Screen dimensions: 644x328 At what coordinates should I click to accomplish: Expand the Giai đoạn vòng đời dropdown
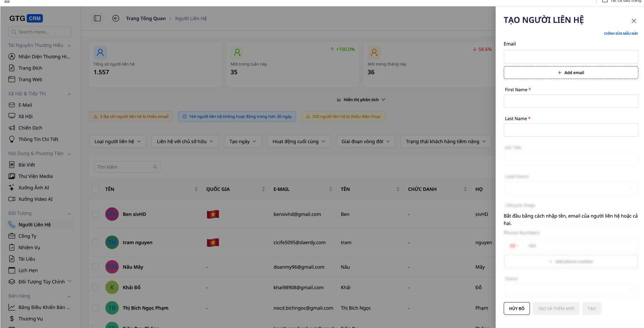tap(365, 141)
